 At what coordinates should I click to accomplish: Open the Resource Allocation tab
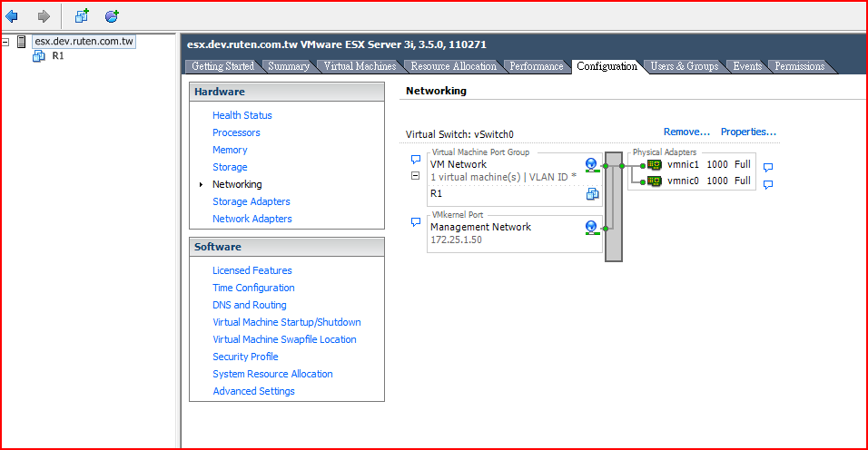(453, 66)
